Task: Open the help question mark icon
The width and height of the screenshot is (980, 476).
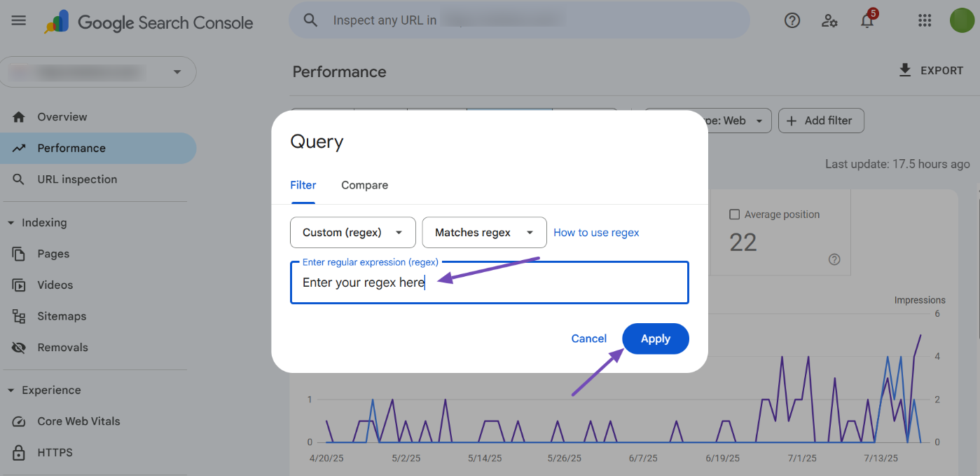Action: [792, 20]
